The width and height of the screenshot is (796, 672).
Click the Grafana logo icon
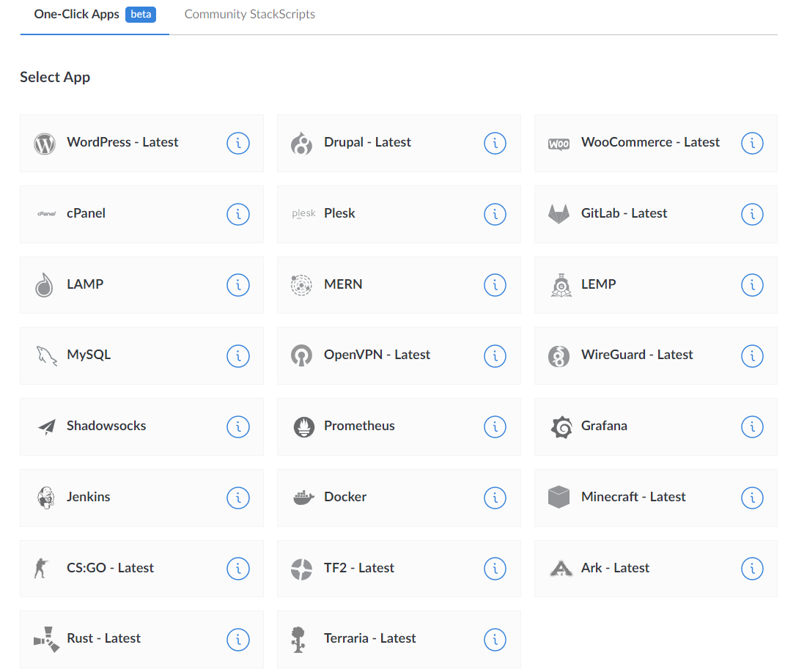coord(560,427)
